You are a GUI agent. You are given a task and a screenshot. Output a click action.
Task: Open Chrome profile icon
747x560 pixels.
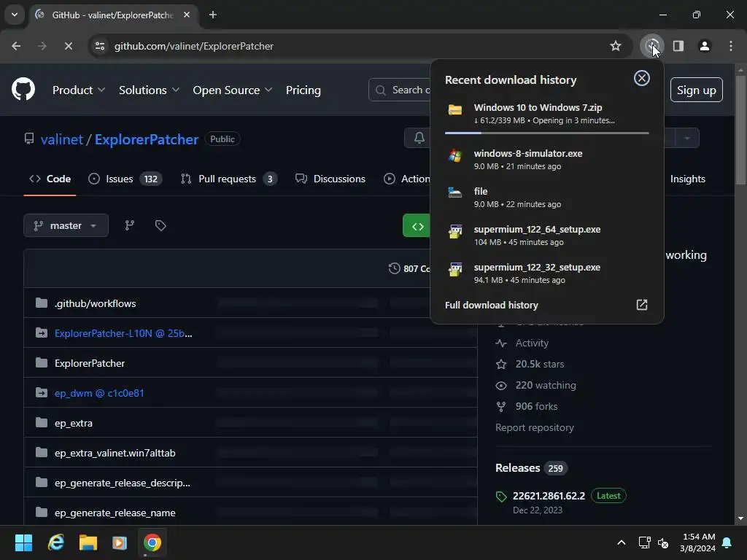pos(705,46)
